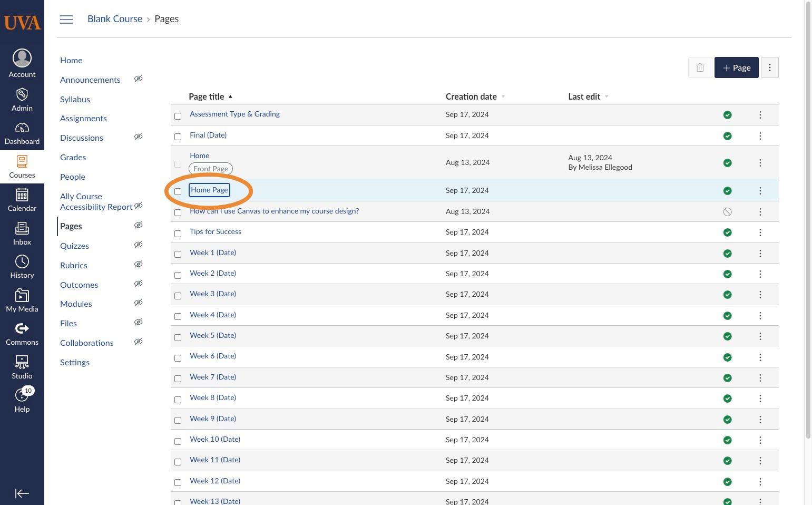Go to Announcements in course menu
812x505 pixels.
(x=90, y=80)
